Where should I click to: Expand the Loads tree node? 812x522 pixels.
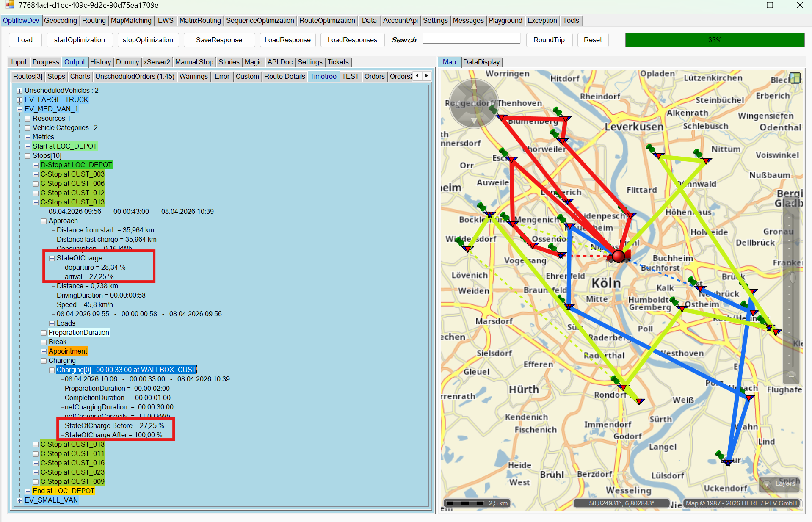pyautogui.click(x=52, y=323)
